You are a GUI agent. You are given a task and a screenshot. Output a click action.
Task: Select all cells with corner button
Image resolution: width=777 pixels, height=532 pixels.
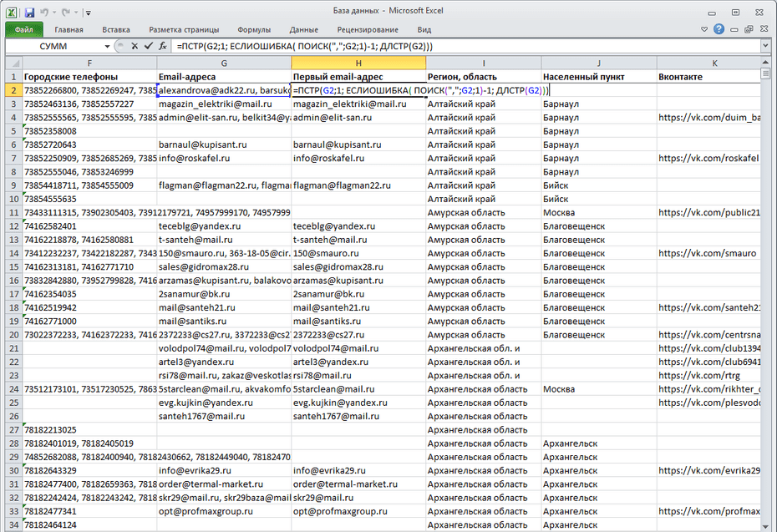[14, 63]
